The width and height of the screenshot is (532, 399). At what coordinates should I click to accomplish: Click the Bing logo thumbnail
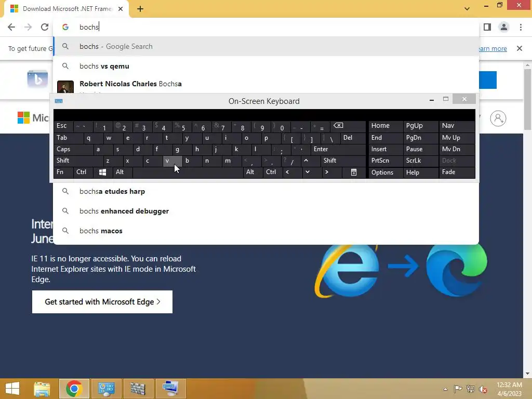coord(37,79)
